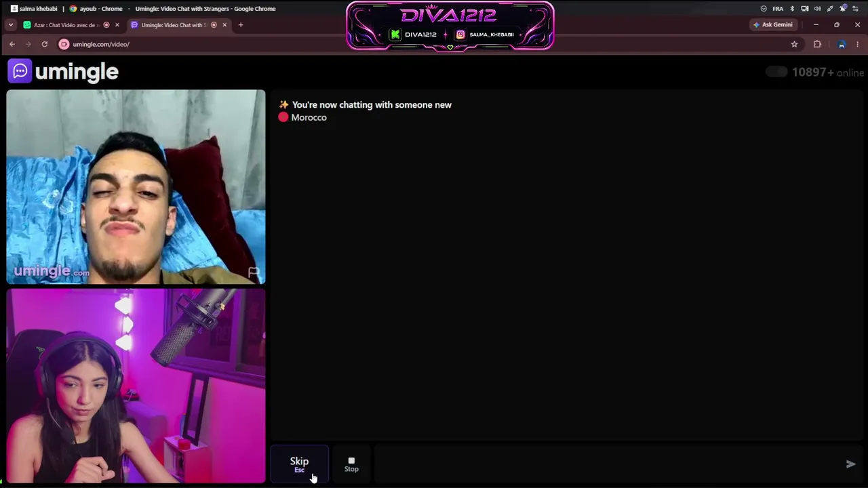Viewport: 868px width, 488px height.
Task: Send the chat message with arrow icon
Action: 850,464
